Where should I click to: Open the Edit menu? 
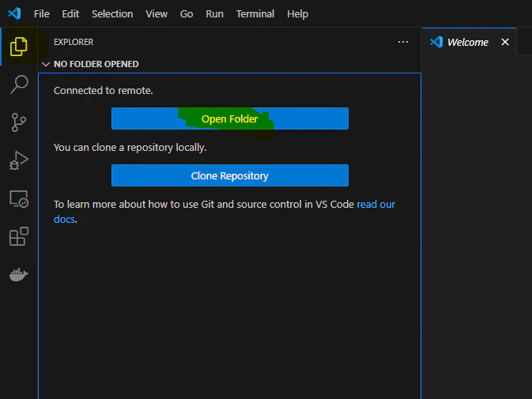[x=70, y=14]
